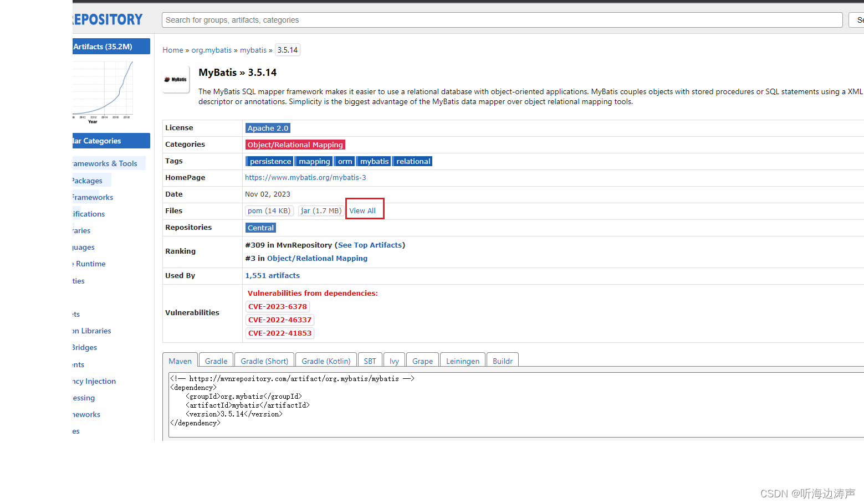Viewport: 864px width, 504px height.
Task: Open the Apache 2.0 license tag
Action: (x=268, y=128)
